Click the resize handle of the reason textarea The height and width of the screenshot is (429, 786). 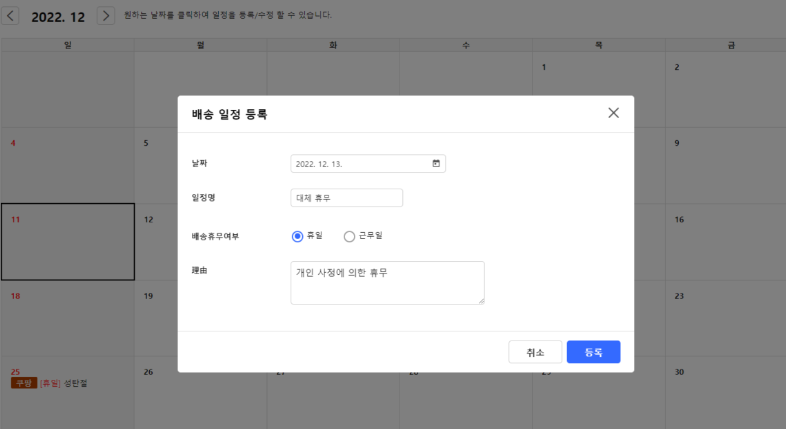click(x=481, y=300)
